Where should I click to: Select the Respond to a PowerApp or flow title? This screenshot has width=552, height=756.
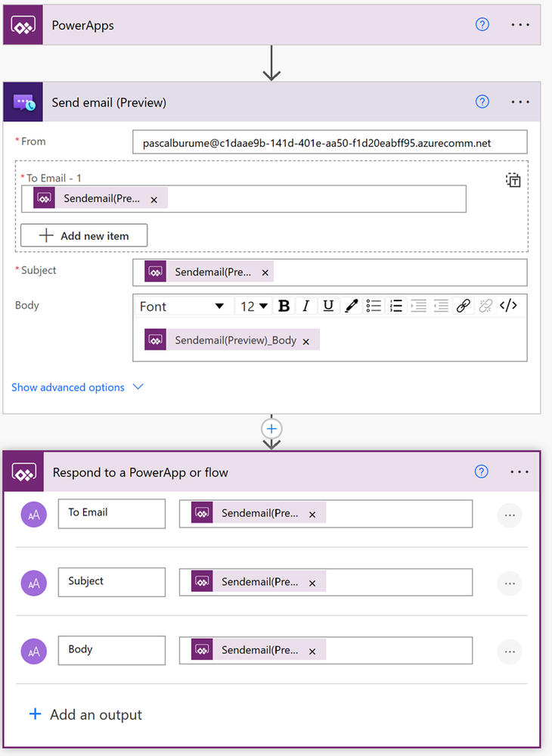click(x=140, y=472)
